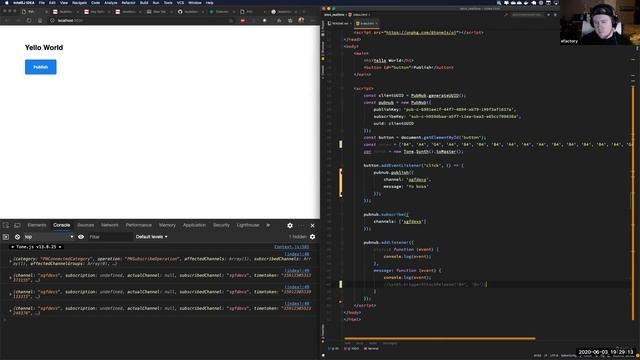Click the '1 hidden' messages label
This screenshot has width=640, height=360.
tap(298, 237)
